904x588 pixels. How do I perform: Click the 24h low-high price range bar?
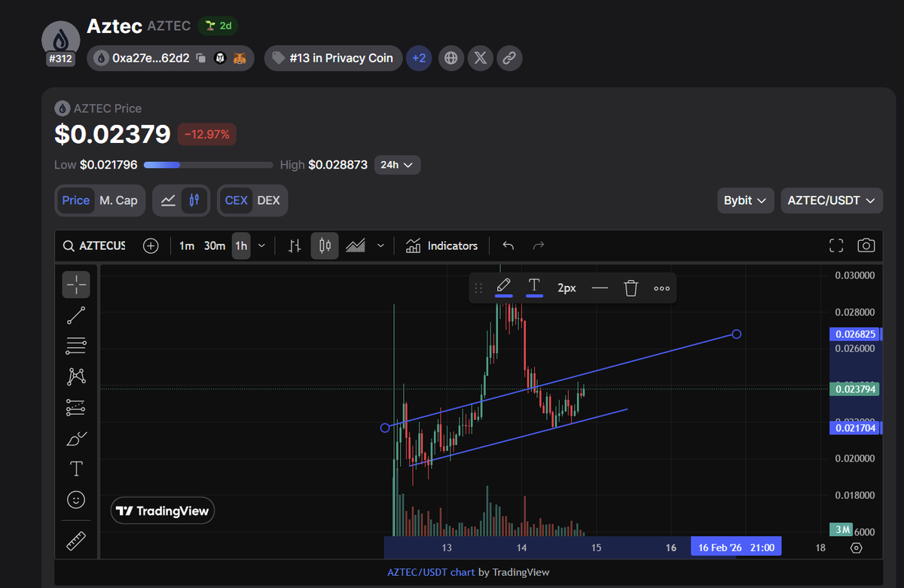[x=209, y=165]
